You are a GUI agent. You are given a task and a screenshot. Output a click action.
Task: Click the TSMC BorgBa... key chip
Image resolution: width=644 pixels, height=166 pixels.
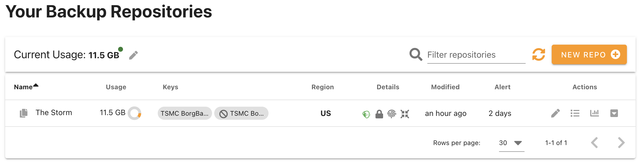point(185,113)
